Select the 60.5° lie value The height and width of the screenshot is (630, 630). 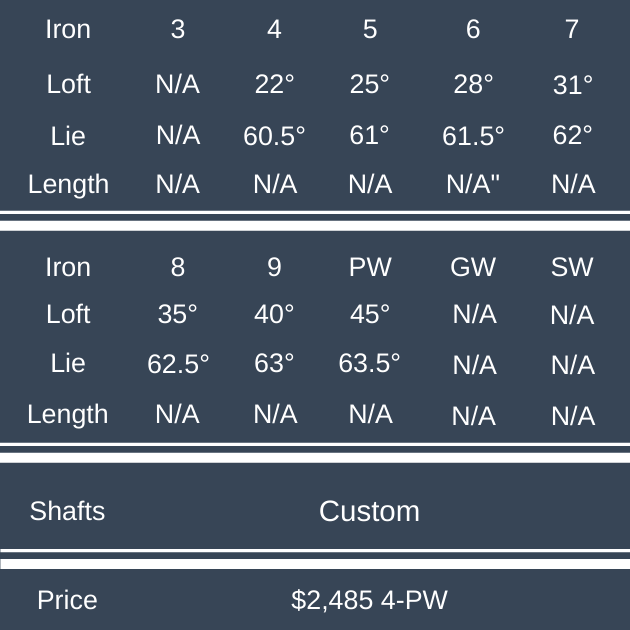274,136
